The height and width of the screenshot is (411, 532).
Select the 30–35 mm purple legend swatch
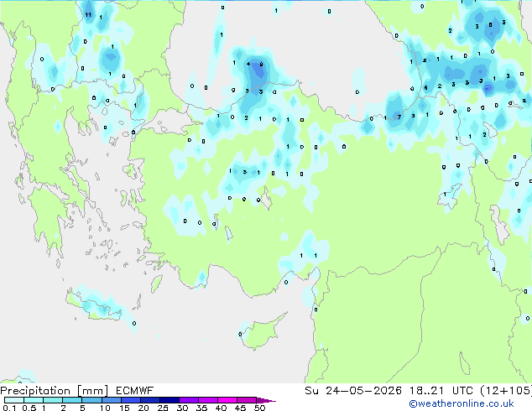click(x=188, y=400)
